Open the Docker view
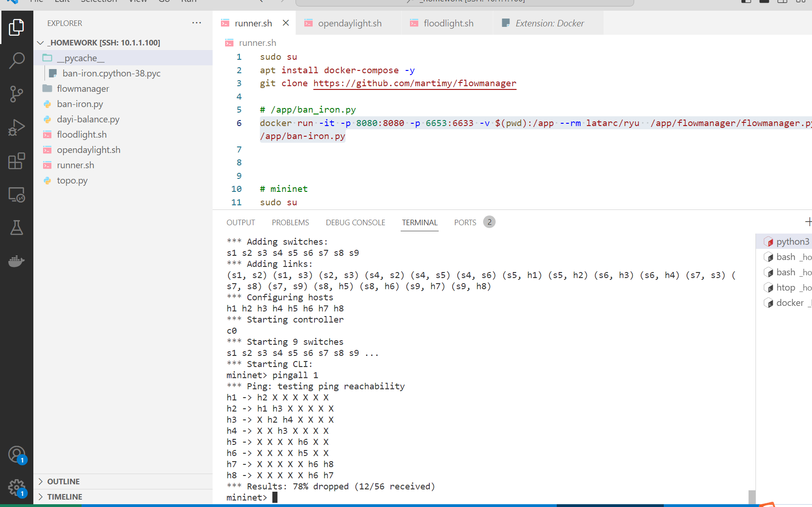This screenshot has height=507, width=812. point(16,261)
